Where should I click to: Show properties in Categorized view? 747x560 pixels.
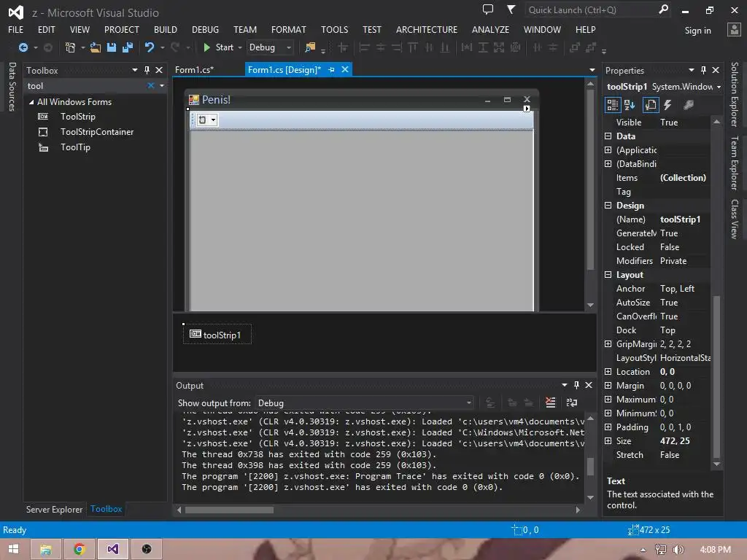[613, 105]
